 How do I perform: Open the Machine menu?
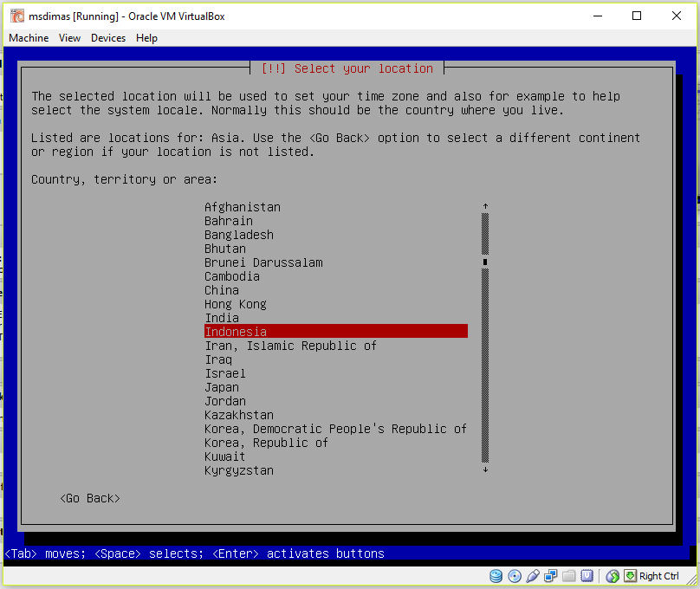pos(29,38)
